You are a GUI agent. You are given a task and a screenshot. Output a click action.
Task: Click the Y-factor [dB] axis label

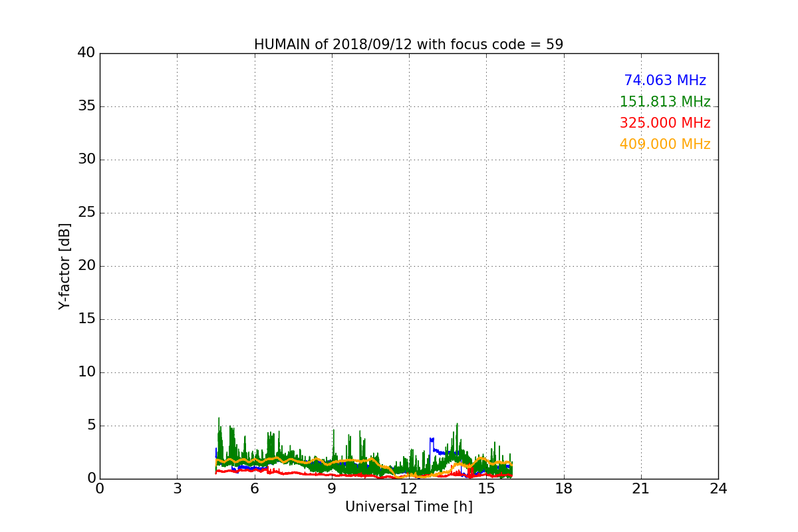click(x=65, y=266)
